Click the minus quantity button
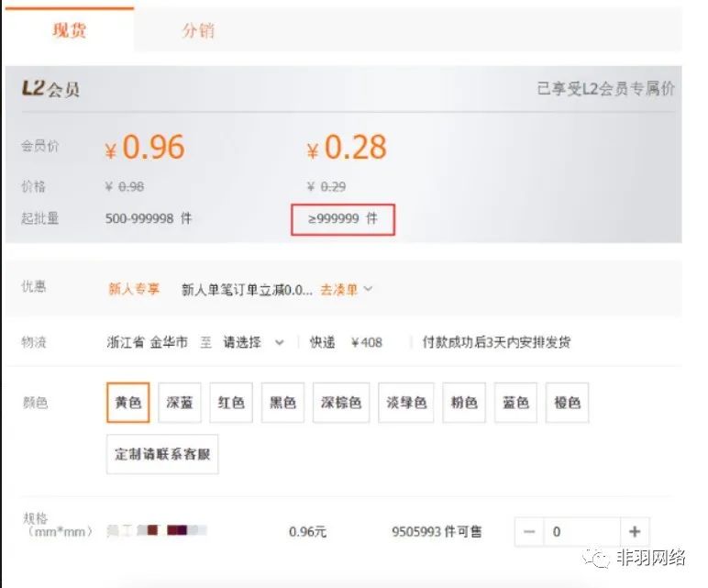Viewport: 708px width, 588px height. [x=529, y=532]
